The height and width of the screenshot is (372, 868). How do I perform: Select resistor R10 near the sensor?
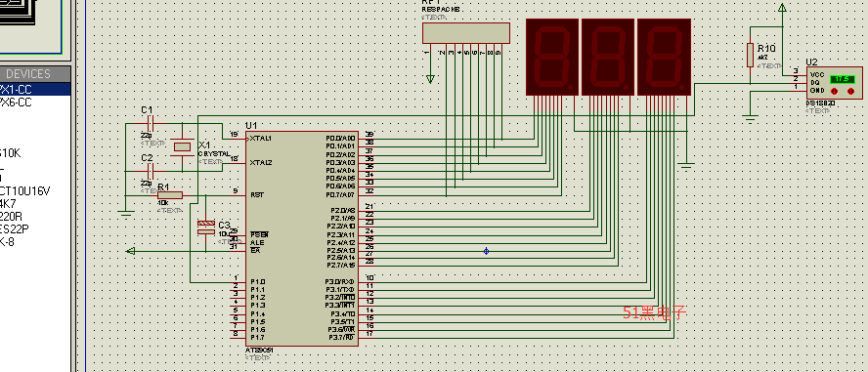[x=750, y=56]
